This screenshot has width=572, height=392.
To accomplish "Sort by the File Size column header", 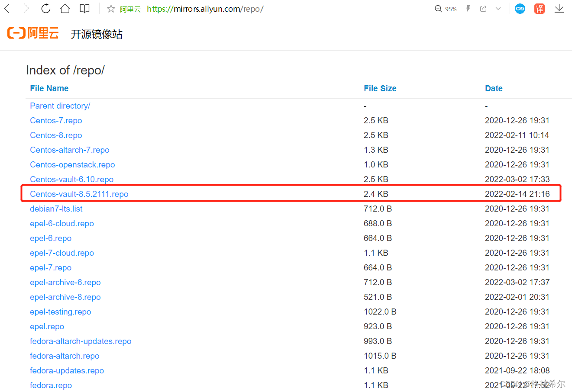I will 380,88.
